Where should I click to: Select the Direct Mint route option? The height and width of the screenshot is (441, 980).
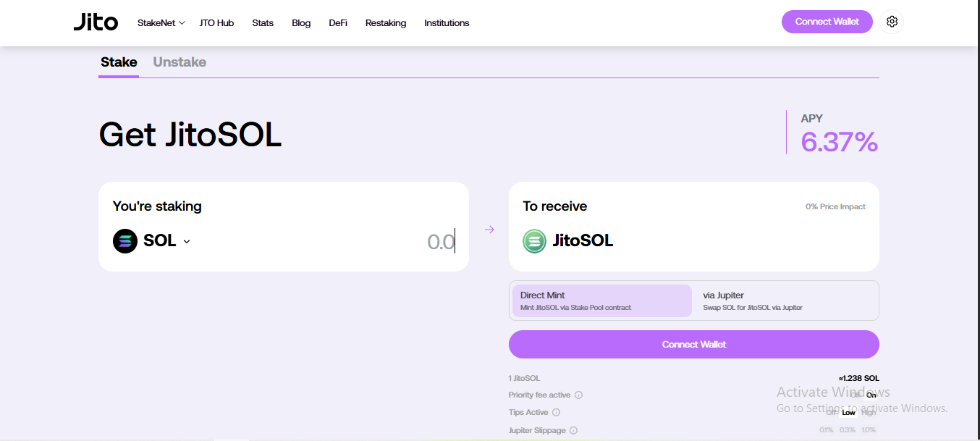pos(602,301)
